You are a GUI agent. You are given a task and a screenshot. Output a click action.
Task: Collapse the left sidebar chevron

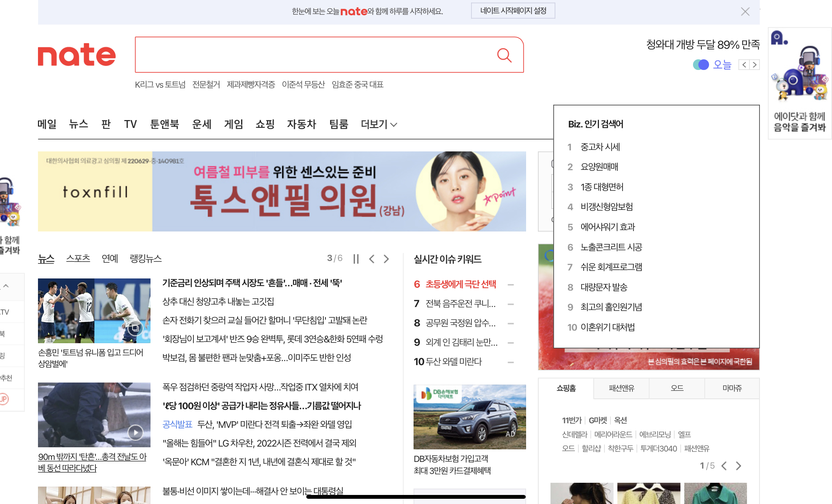[x=6, y=286]
